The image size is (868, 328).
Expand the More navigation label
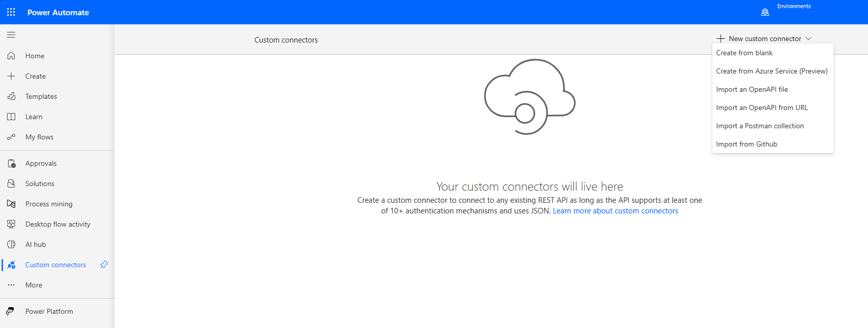(34, 285)
